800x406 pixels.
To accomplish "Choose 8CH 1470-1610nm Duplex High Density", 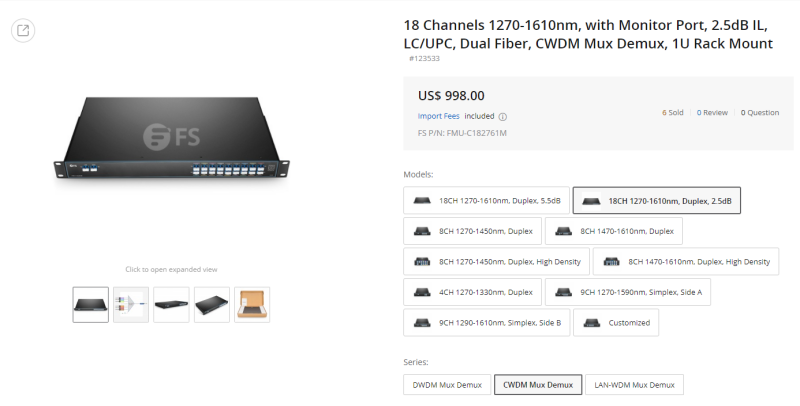I will (686, 262).
